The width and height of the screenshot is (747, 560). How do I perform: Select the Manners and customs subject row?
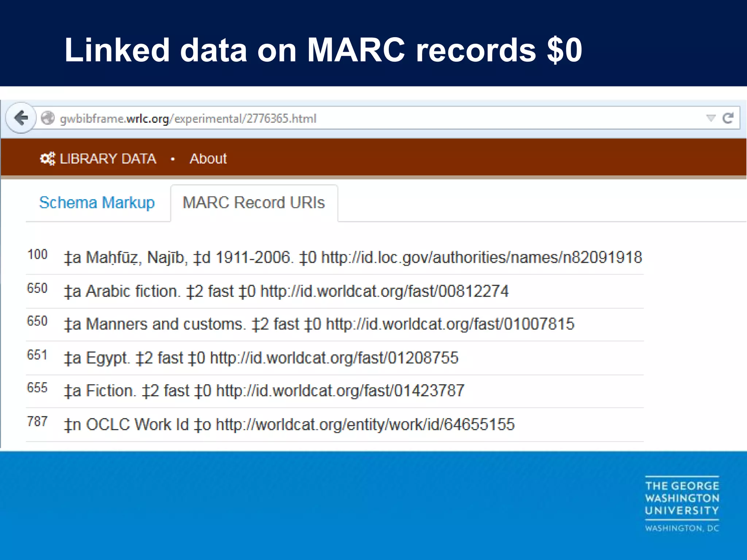[x=334, y=324]
